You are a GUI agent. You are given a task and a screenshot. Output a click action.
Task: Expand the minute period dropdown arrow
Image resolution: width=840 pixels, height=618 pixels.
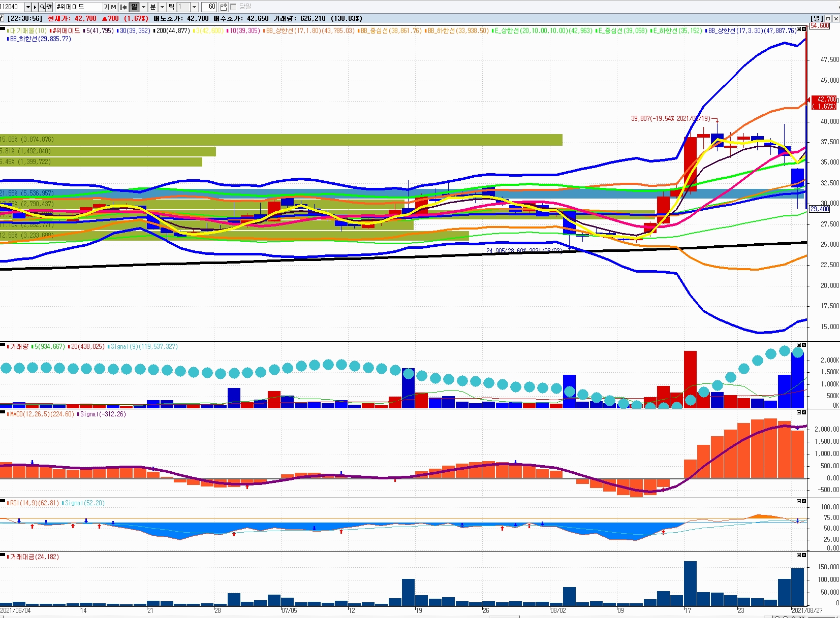(x=162, y=7)
